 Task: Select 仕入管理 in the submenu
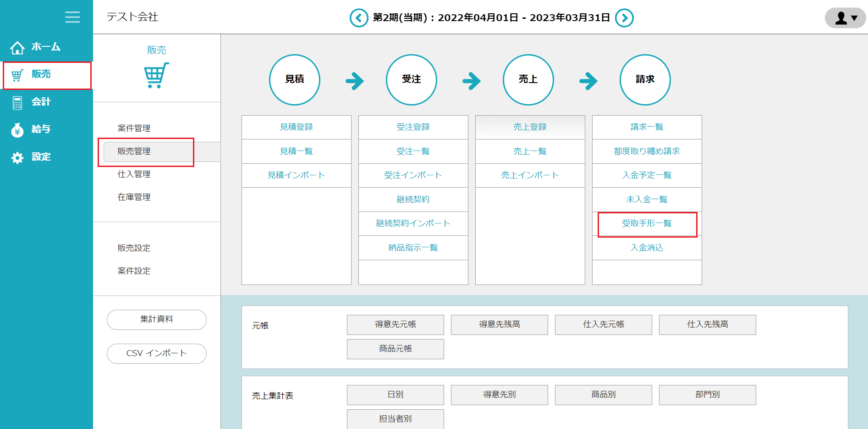[x=134, y=174]
